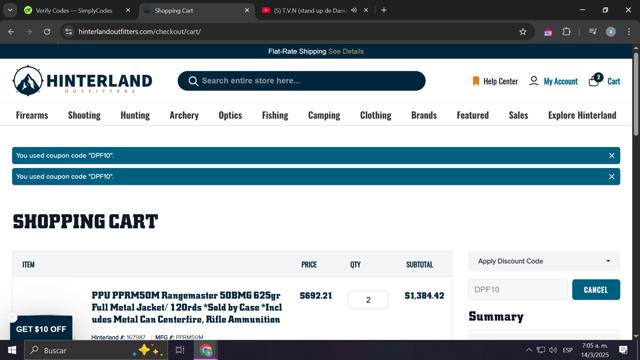Click the browser address bar URL
This screenshot has width=640, height=360.
pyautogui.click(x=139, y=31)
